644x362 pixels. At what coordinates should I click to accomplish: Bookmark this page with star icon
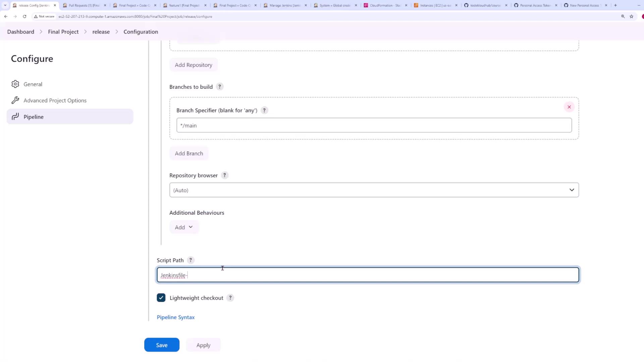pos(631,16)
